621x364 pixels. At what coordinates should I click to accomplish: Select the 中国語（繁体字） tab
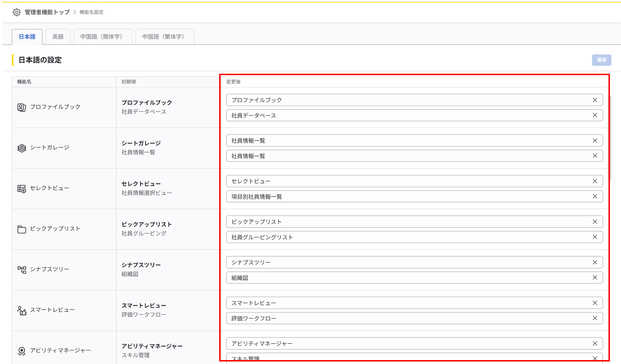(x=164, y=37)
